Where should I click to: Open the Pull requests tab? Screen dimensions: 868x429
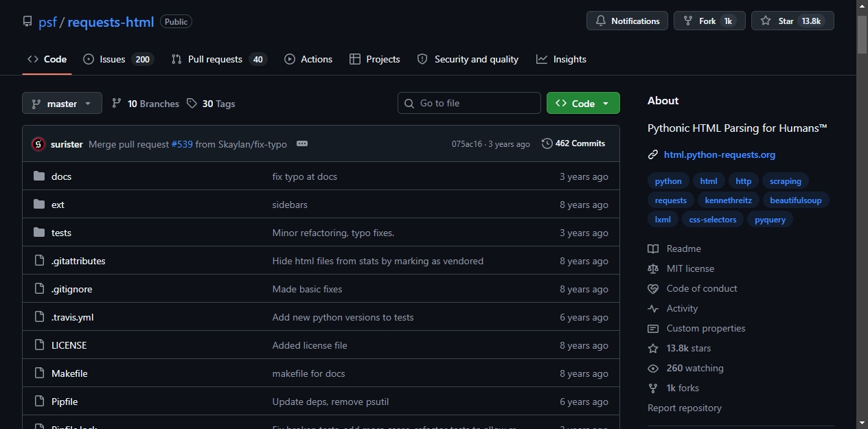[219, 59]
